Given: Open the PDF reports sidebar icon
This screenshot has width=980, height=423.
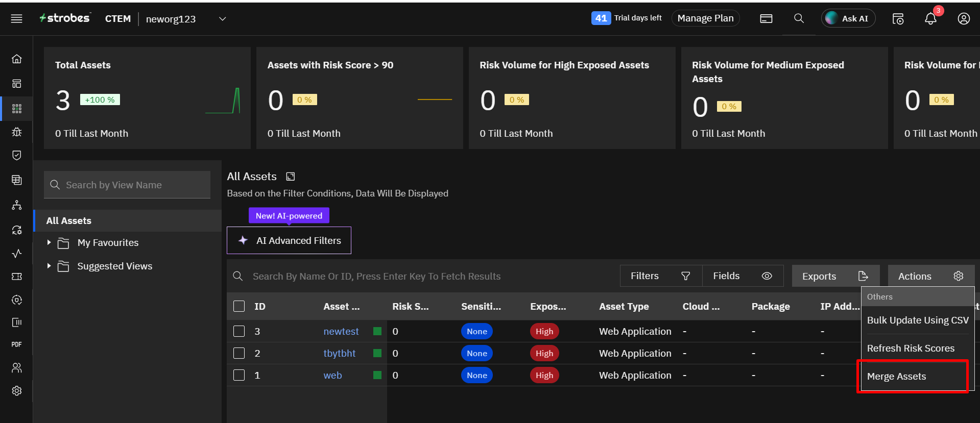Looking at the screenshot, I should pyautogui.click(x=17, y=344).
